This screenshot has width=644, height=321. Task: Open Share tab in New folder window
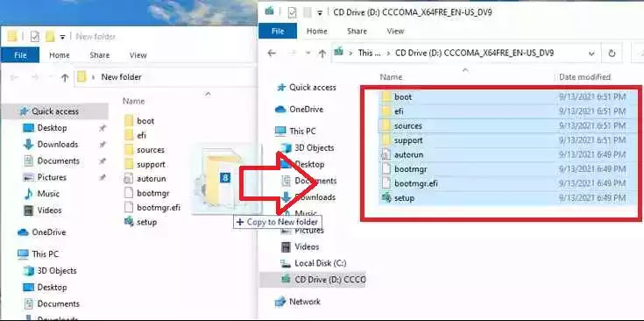[x=99, y=54]
